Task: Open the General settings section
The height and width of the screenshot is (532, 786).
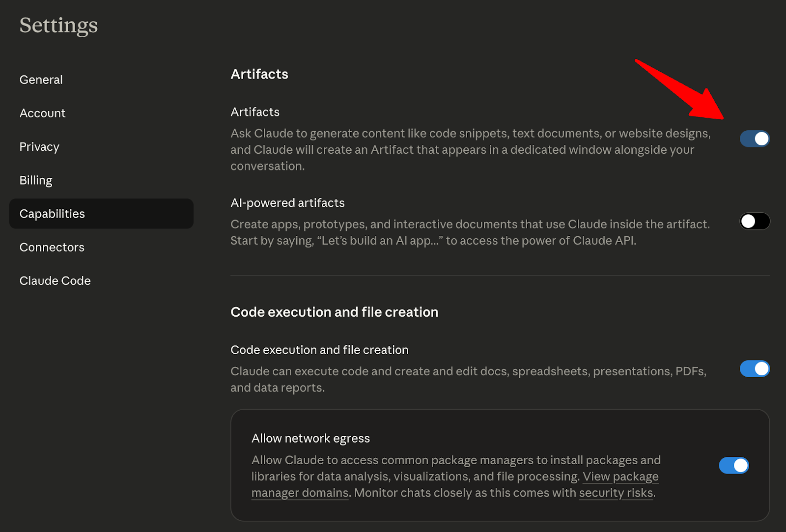Action: [x=41, y=79]
